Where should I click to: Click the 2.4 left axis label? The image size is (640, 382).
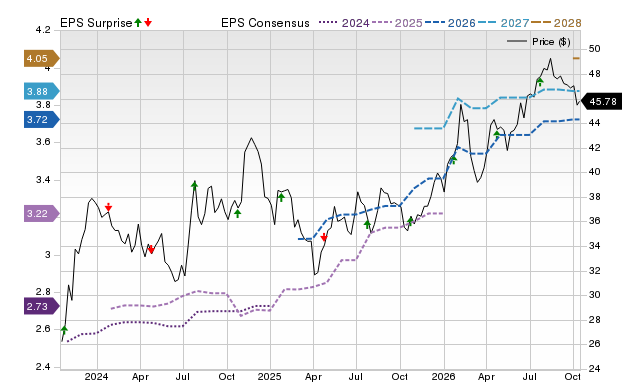(x=43, y=367)
